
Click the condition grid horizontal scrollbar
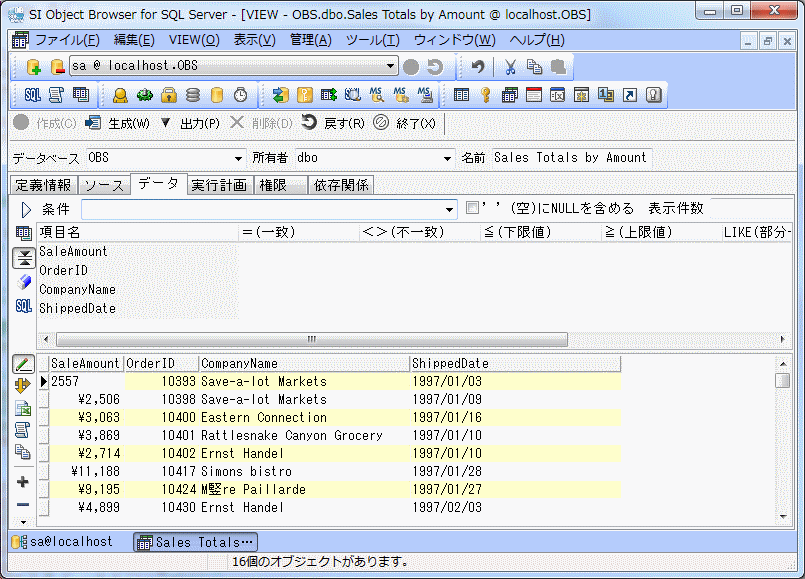click(x=311, y=339)
